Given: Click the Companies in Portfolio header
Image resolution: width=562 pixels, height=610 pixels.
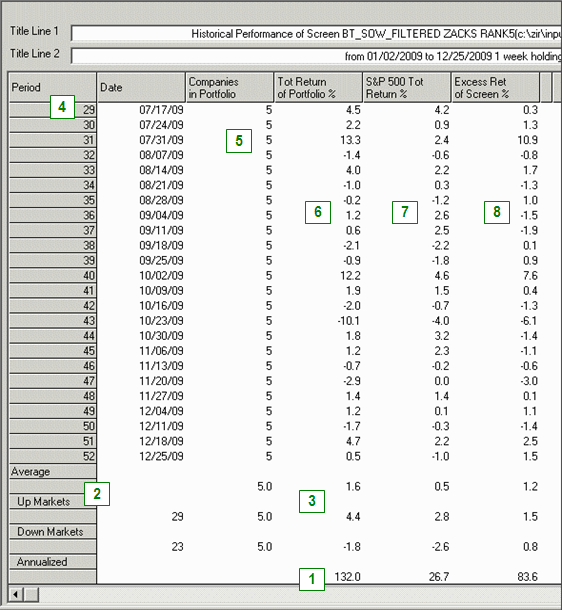Looking at the screenshot, I should pyautogui.click(x=230, y=87).
